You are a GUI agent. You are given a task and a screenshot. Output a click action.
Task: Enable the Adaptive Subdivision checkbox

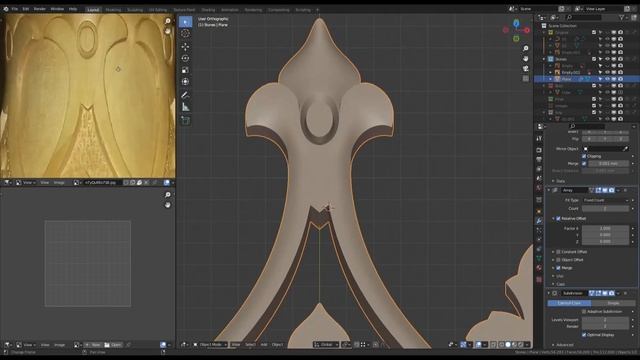(x=584, y=311)
